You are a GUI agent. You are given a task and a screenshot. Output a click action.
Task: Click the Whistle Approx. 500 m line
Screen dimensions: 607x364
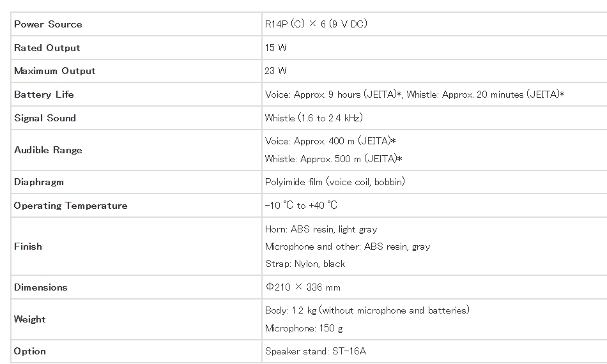coord(334,159)
